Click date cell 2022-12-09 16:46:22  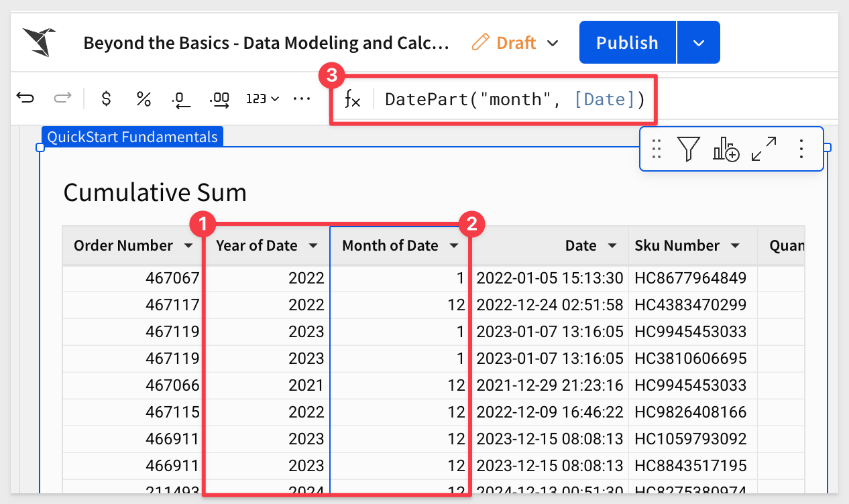coord(549,412)
